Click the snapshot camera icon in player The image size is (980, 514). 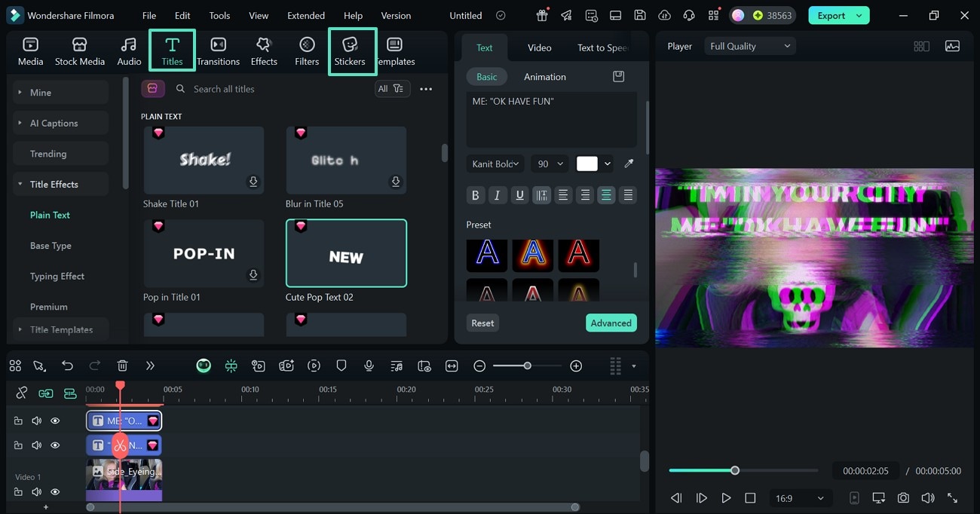tap(903, 498)
